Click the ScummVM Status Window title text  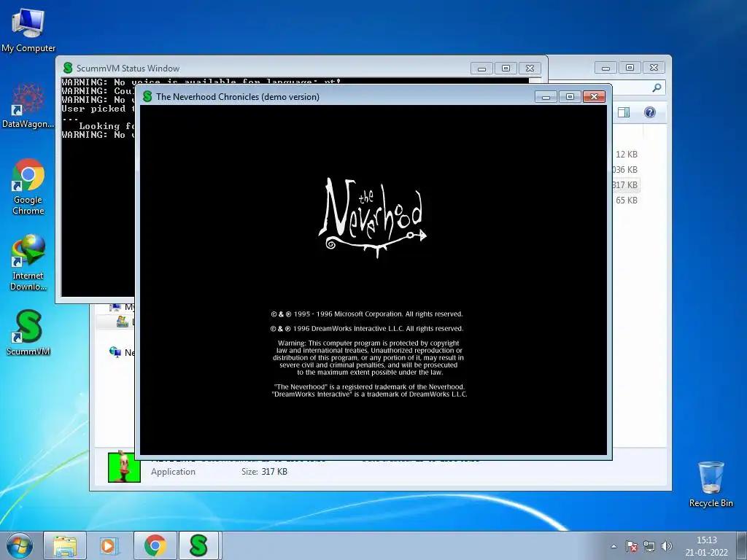[x=128, y=69]
